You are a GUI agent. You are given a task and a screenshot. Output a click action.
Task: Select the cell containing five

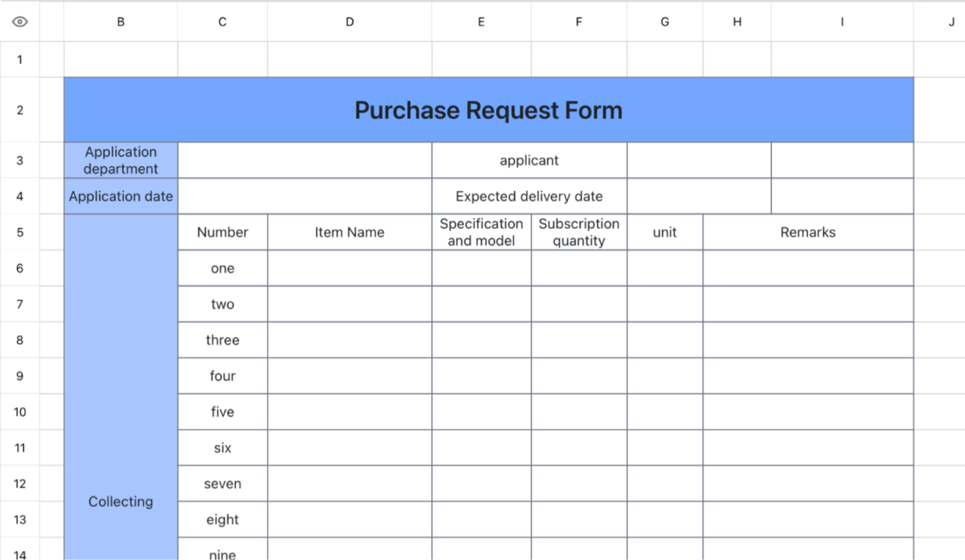coord(222,412)
